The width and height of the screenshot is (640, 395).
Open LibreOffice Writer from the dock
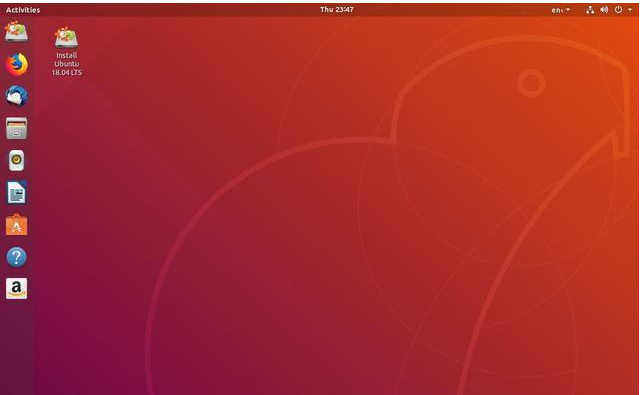[17, 193]
